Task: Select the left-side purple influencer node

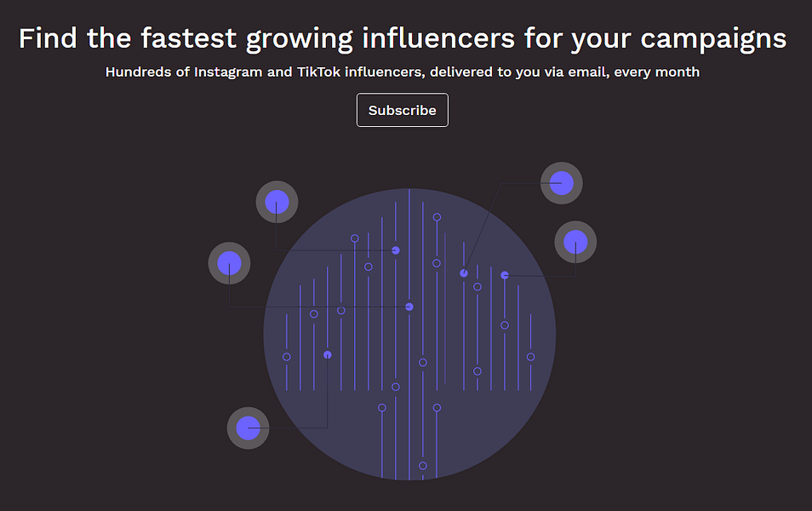Action: tap(229, 263)
